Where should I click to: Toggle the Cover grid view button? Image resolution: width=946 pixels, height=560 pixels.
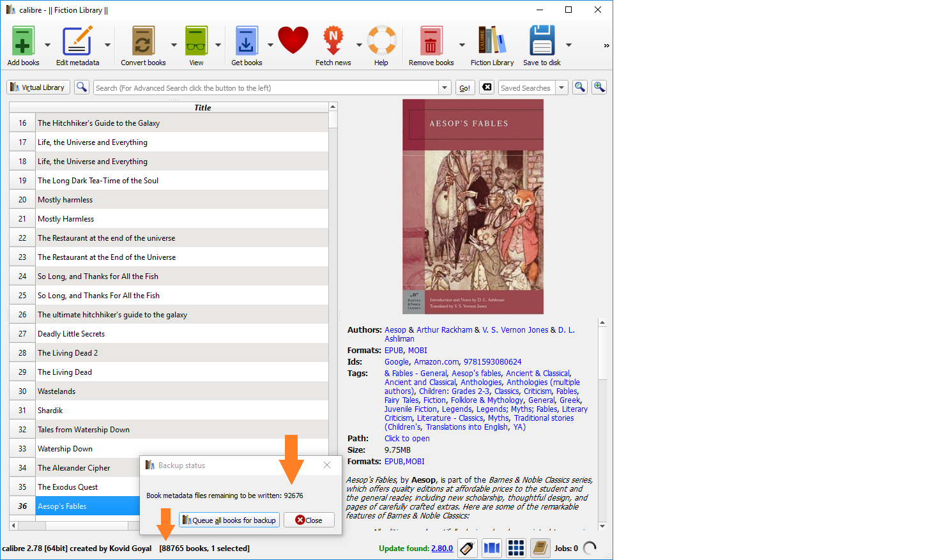(x=516, y=548)
